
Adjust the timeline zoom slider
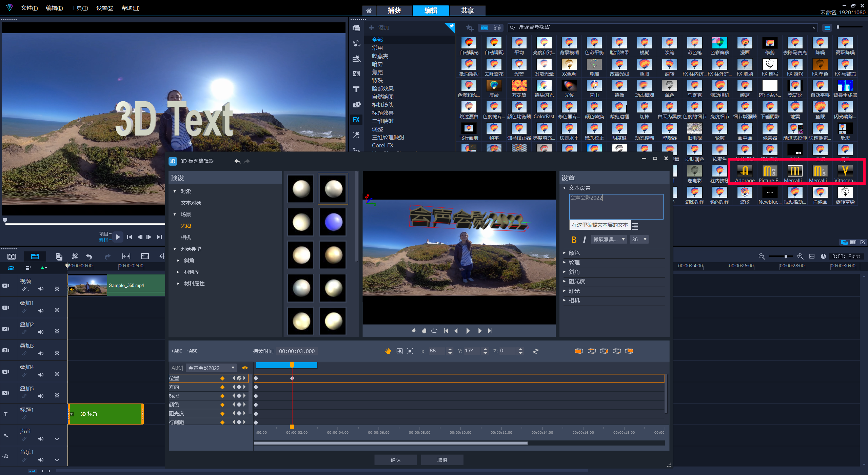coord(786,256)
